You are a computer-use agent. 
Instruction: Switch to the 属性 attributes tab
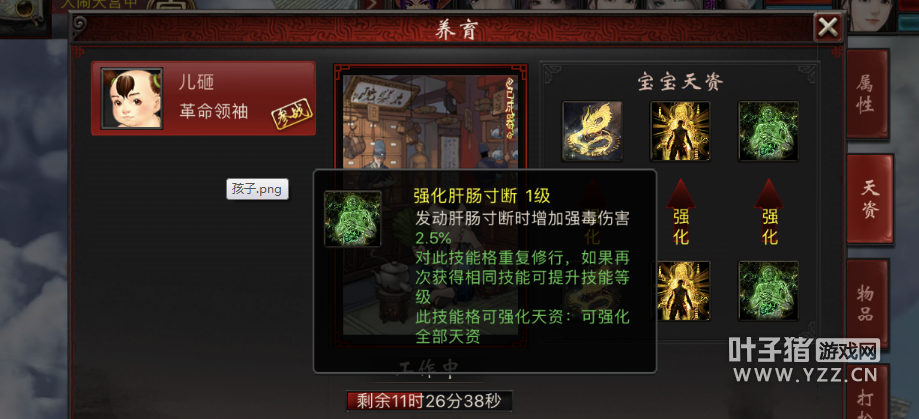pos(867,94)
